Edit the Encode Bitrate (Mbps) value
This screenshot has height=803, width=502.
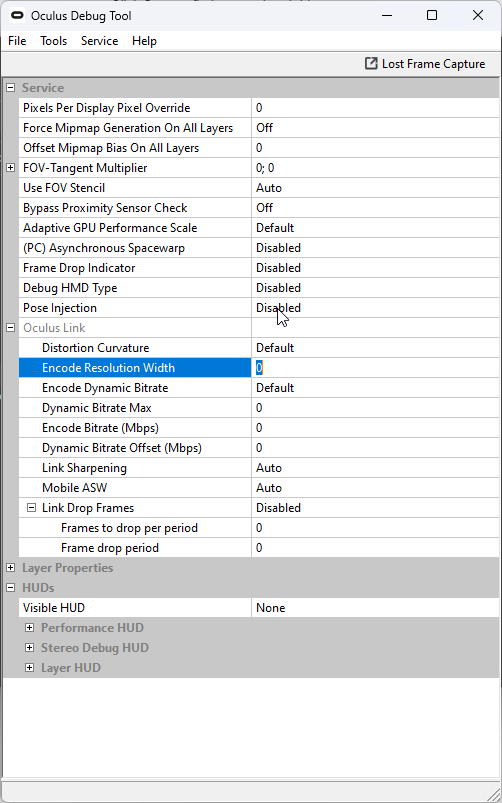pos(375,428)
